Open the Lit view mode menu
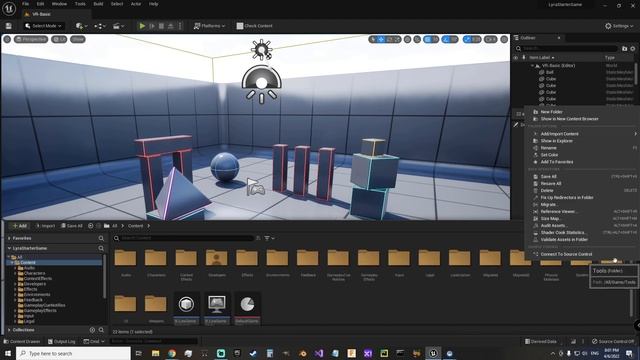Viewport: 640px width, 360px height. [x=59, y=39]
